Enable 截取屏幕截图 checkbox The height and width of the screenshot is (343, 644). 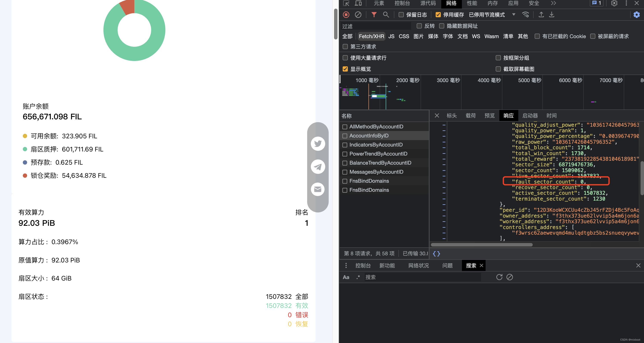click(x=498, y=69)
